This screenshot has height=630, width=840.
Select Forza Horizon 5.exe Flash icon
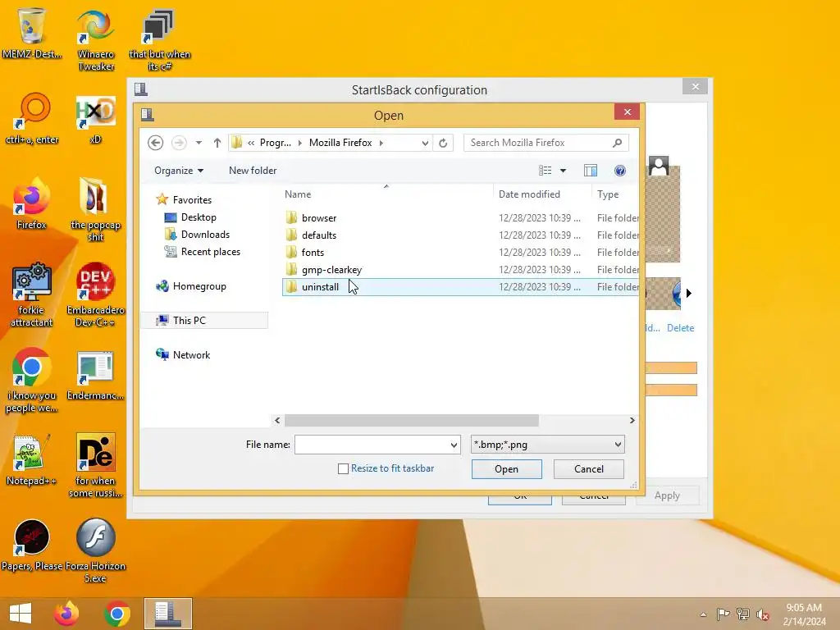point(95,550)
